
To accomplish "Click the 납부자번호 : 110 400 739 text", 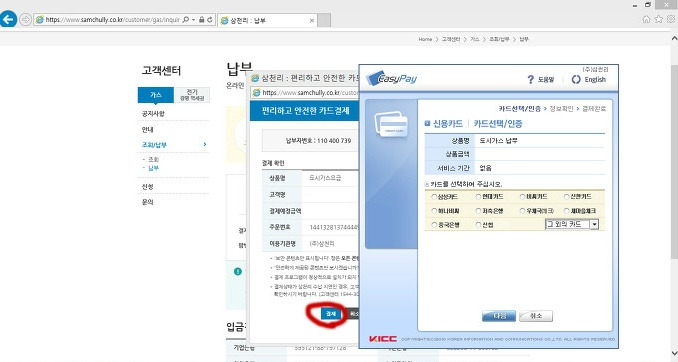I will [318, 141].
